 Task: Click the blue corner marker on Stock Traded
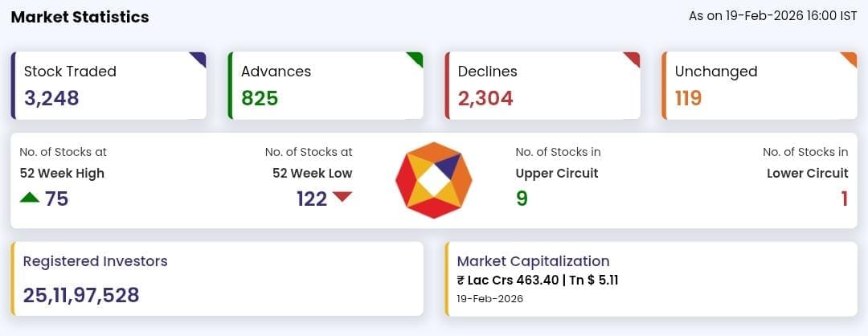click(199, 59)
